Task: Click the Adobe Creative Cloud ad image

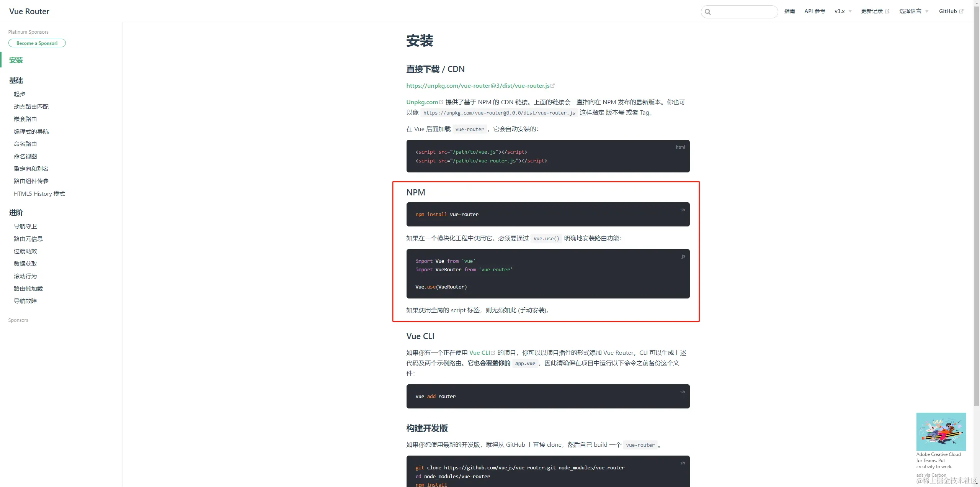Action: [x=941, y=431]
